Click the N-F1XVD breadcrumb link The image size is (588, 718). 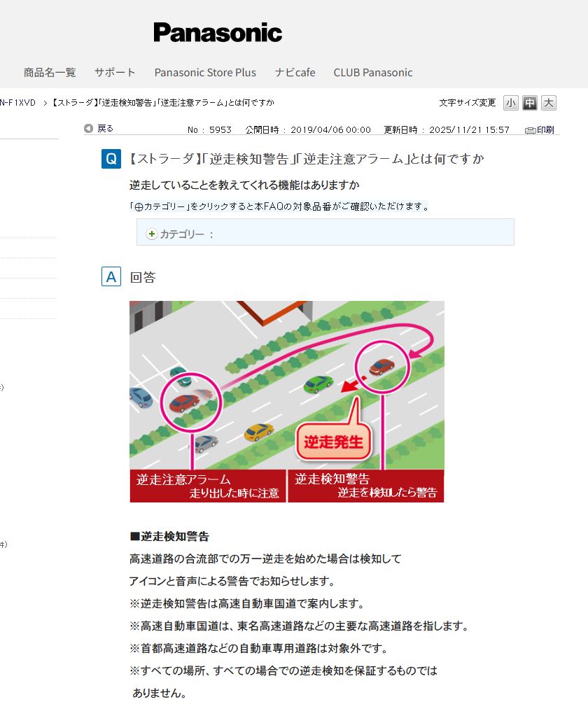tap(17, 103)
